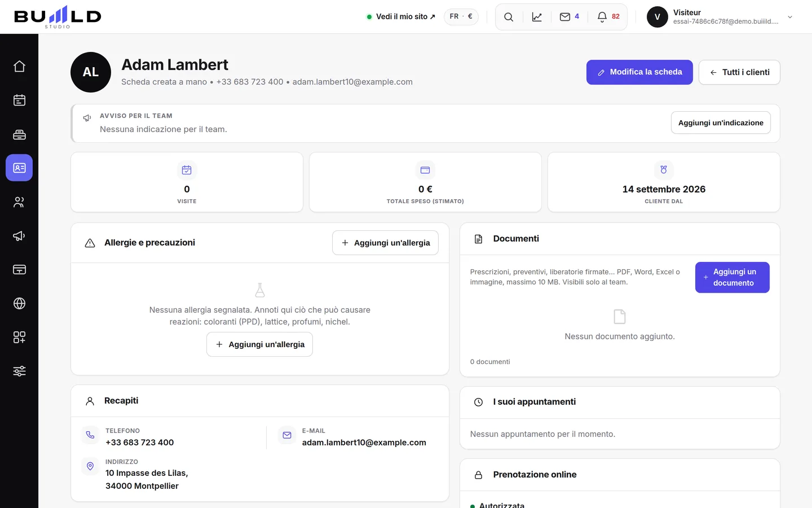The image size is (812, 508).
Task: Click the team notice megaphone icon
Action: click(87, 118)
